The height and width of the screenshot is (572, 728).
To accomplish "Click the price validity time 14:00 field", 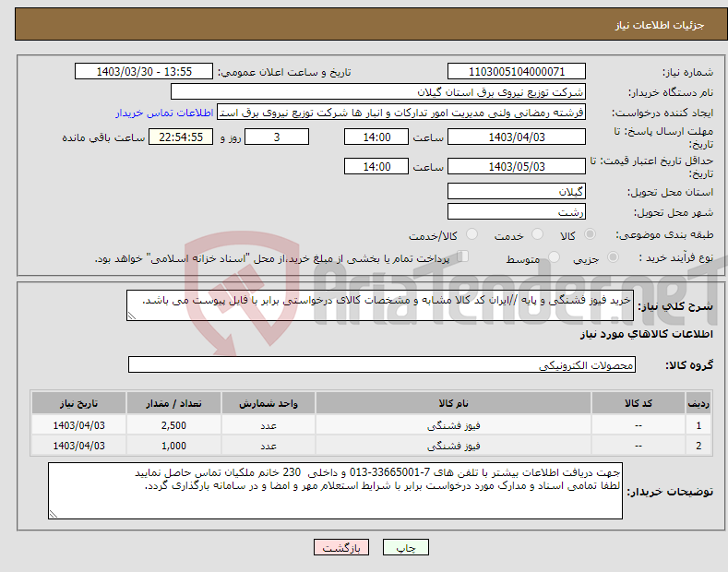I will pos(376,166).
